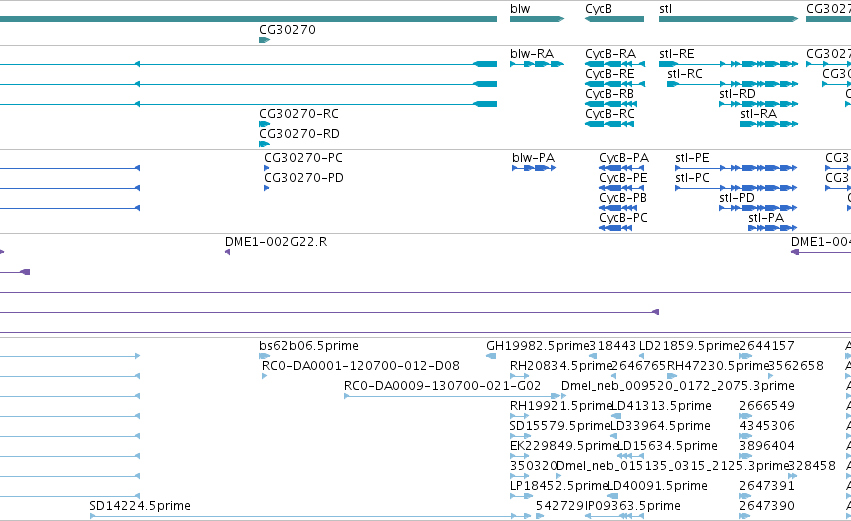Viewport: 851px width, 521px height.
Task: Open the RH47230.5prime EST
Action: [672, 377]
